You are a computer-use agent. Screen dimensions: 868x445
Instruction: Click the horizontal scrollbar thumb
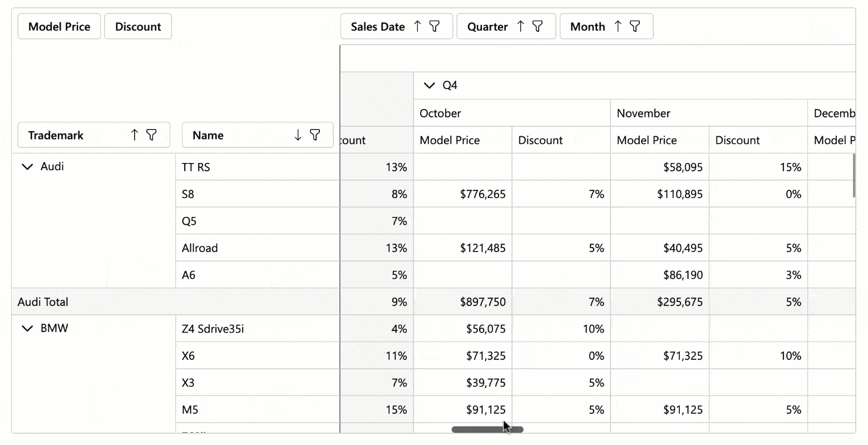pos(487,429)
